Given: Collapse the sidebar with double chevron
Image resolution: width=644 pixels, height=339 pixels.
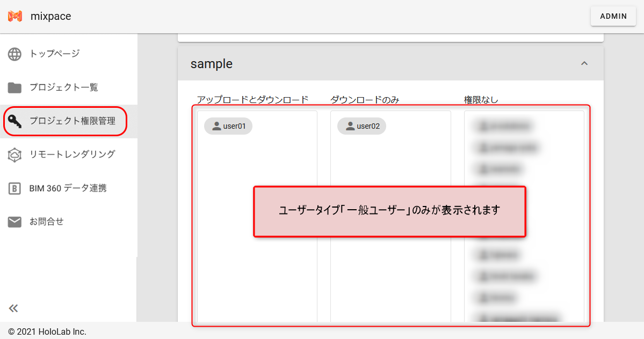Looking at the screenshot, I should coord(13,308).
